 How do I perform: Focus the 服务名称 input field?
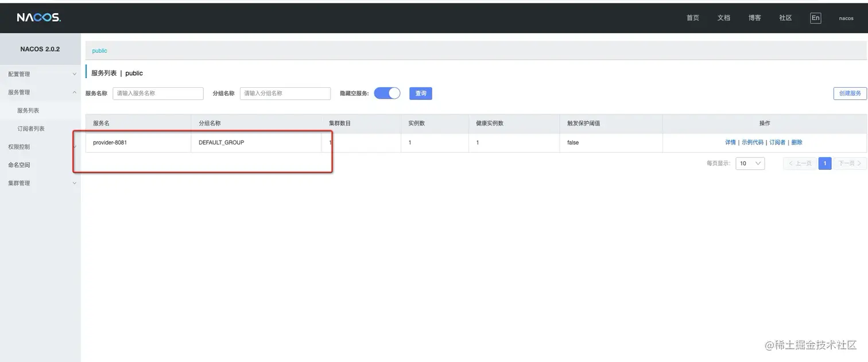(158, 93)
